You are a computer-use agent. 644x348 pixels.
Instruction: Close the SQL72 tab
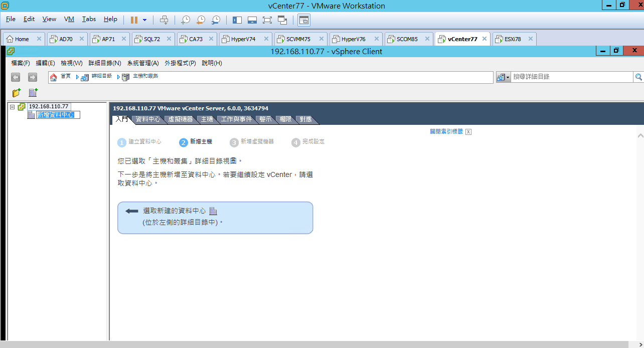[x=170, y=39]
